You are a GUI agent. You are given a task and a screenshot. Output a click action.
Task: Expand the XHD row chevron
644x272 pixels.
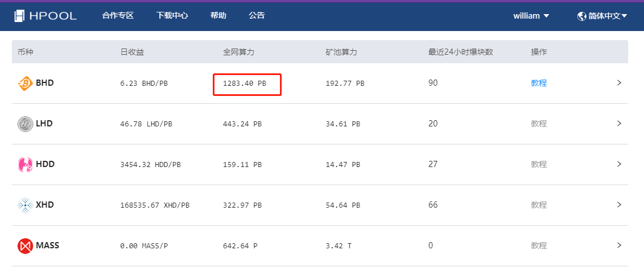[x=619, y=205]
